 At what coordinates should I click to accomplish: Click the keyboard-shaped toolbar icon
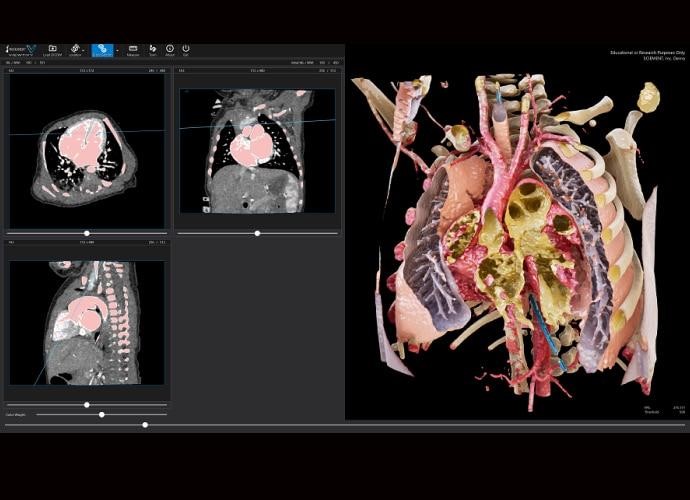pyautogui.click(x=133, y=50)
